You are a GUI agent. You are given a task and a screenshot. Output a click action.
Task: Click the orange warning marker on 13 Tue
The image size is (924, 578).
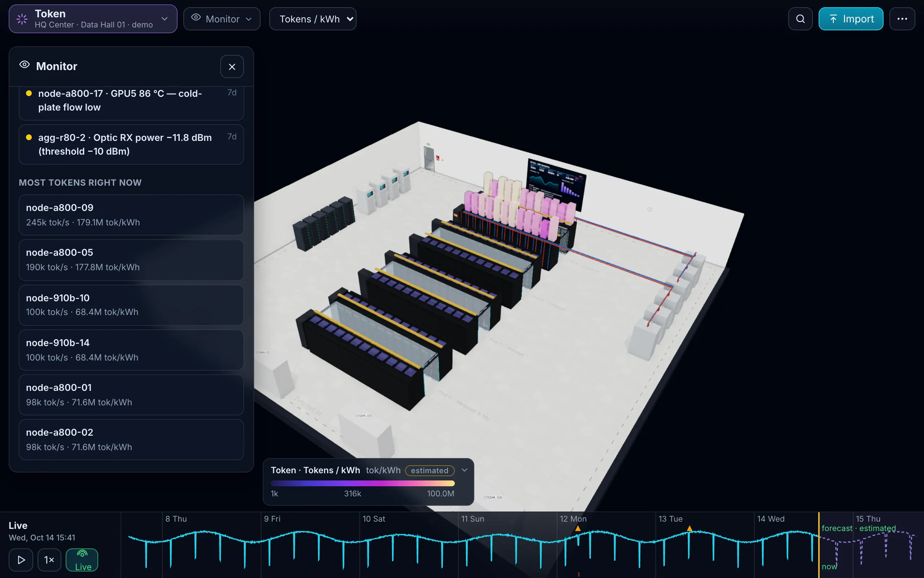click(x=689, y=528)
